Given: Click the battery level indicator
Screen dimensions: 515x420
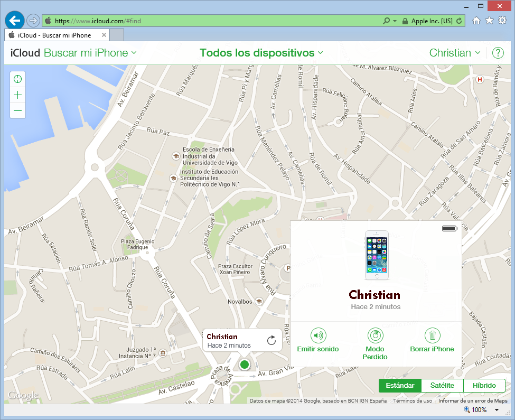Looking at the screenshot, I should point(450,229).
